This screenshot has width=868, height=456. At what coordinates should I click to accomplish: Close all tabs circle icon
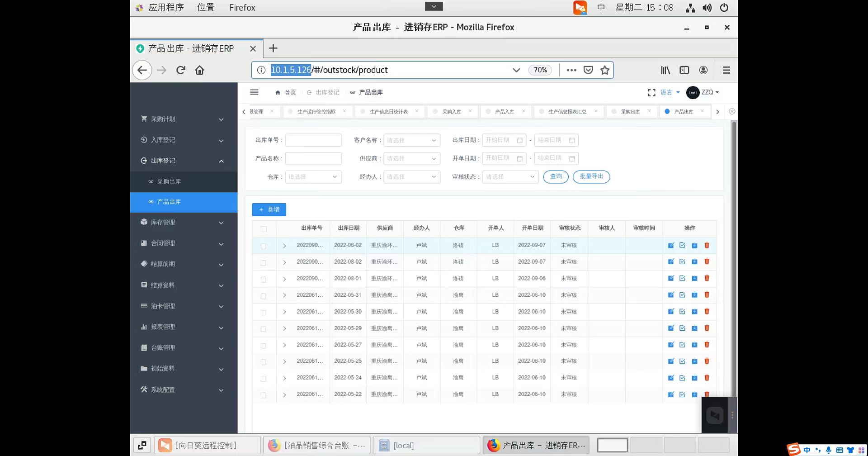(x=732, y=111)
